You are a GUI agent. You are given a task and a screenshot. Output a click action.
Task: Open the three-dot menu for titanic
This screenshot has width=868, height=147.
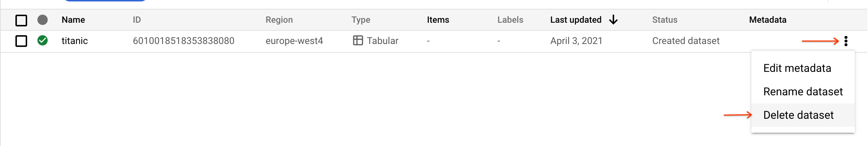(846, 41)
